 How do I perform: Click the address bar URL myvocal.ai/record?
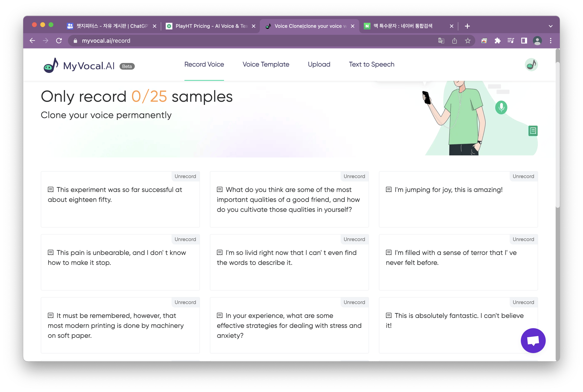coord(106,40)
